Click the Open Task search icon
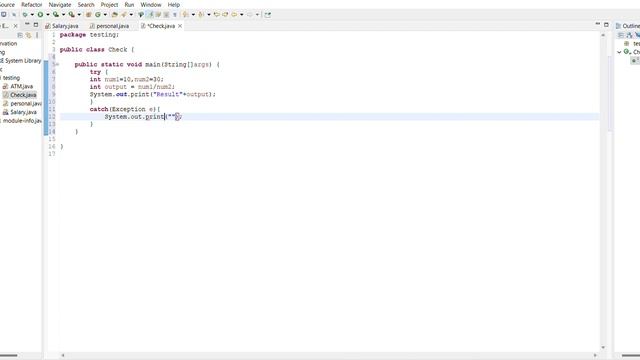The height and width of the screenshot is (360, 640). [x=124, y=15]
